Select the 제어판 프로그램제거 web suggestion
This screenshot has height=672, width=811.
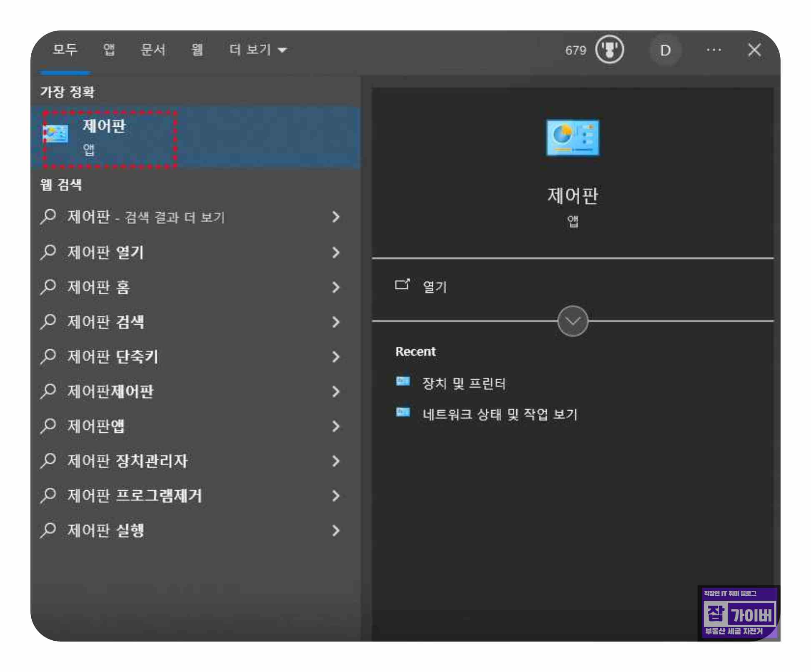coord(135,496)
